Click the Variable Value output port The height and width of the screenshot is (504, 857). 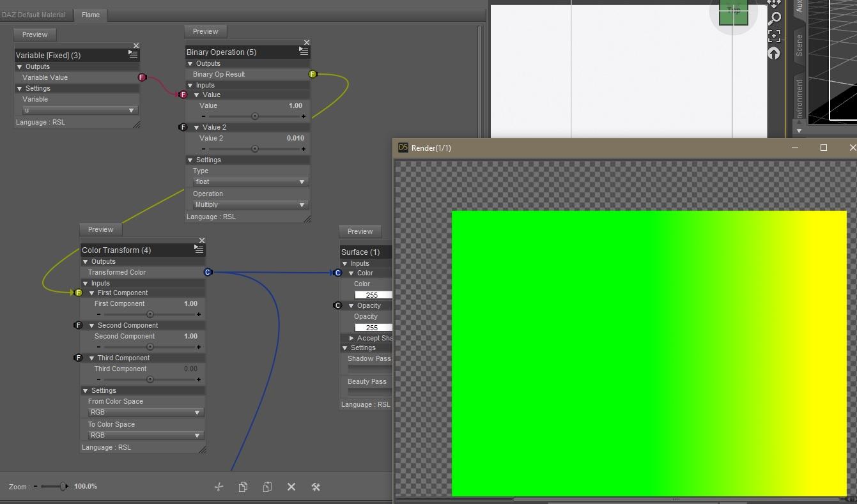click(143, 77)
